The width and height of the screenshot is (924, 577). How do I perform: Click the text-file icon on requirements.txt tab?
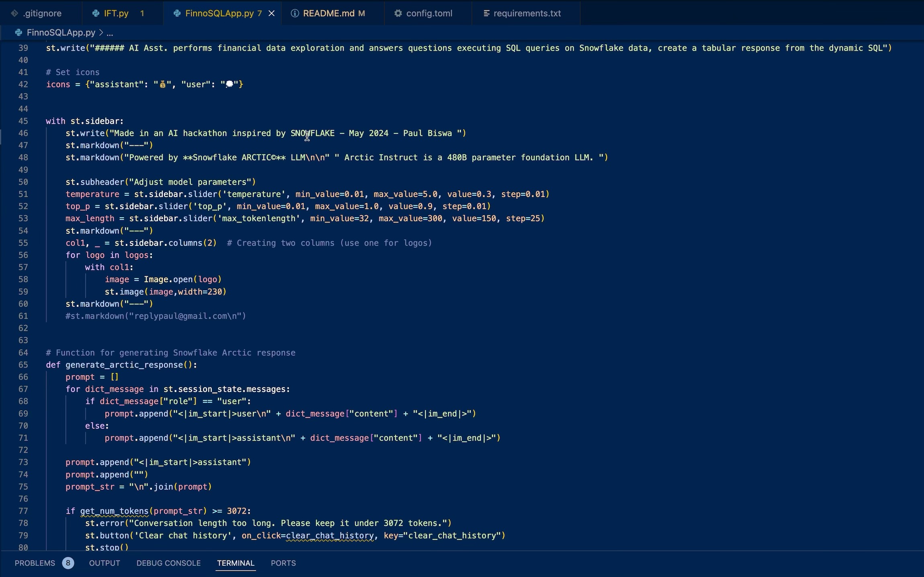[x=486, y=13]
